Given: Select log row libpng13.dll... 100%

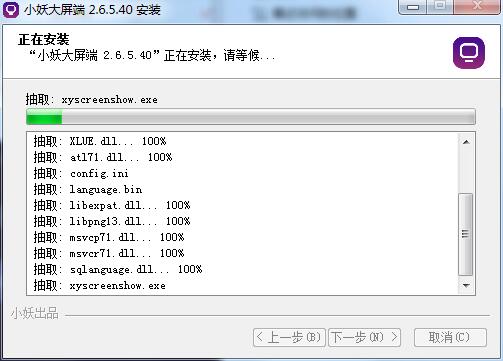Looking at the screenshot, I should coord(112,221).
